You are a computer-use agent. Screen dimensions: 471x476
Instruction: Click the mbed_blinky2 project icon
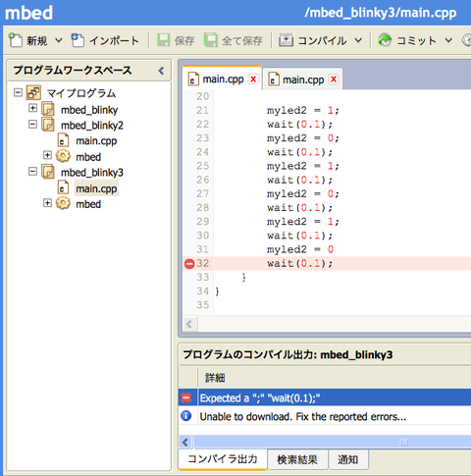tap(48, 125)
